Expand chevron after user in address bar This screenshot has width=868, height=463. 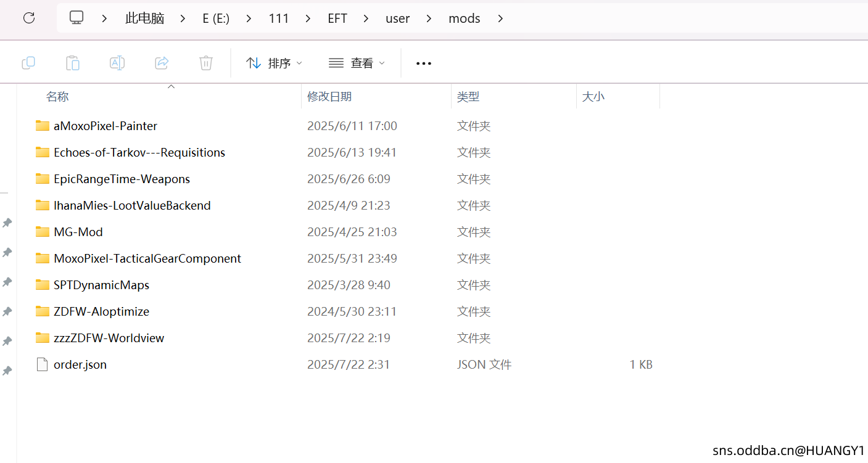[429, 18]
